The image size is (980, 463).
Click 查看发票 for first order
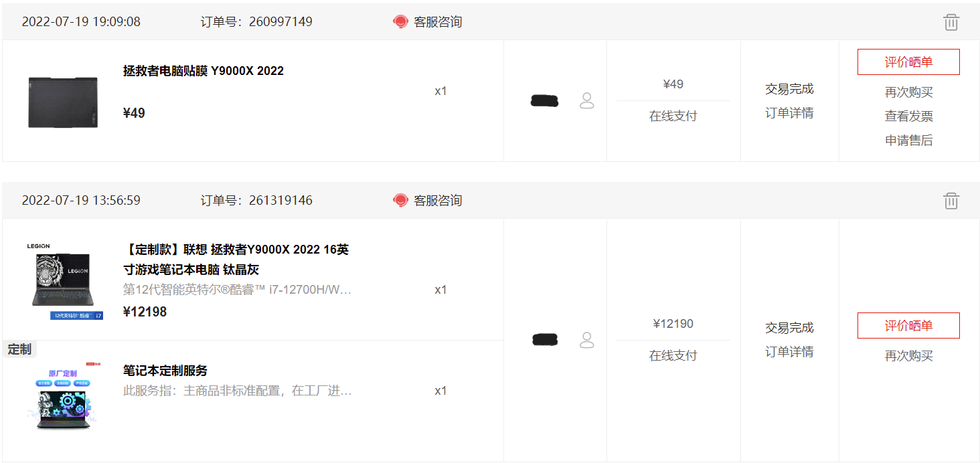[x=908, y=116]
